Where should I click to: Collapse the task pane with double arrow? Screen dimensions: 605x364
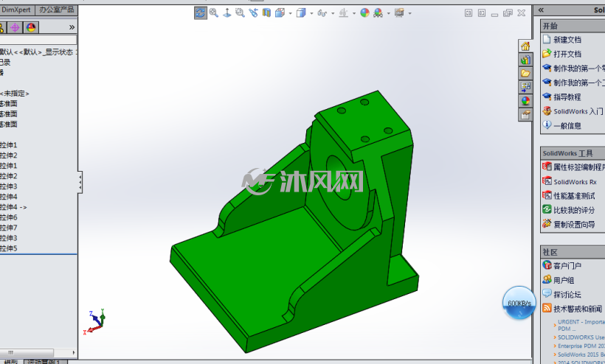[x=541, y=10]
